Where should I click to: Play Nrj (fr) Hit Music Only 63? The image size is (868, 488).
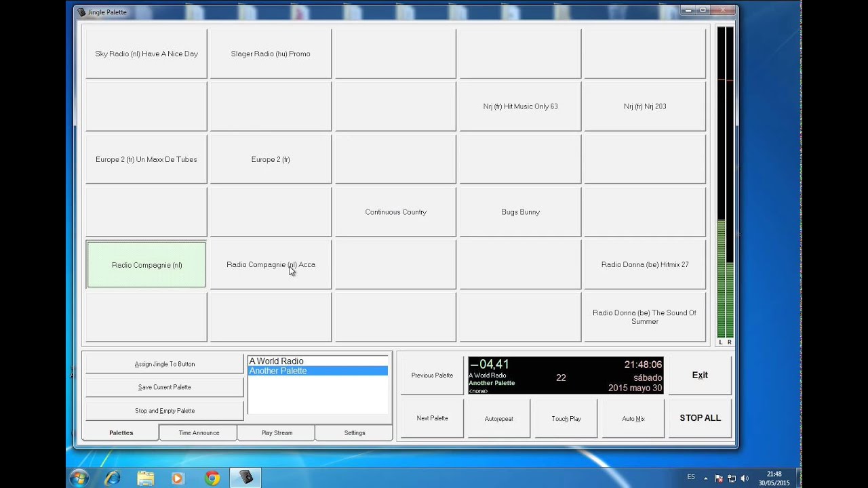[520, 106]
